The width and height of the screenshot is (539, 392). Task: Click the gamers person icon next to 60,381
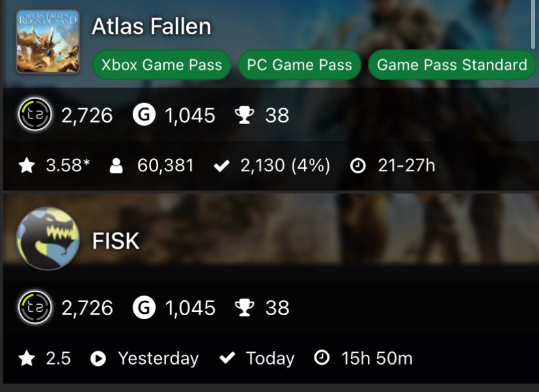[116, 166]
